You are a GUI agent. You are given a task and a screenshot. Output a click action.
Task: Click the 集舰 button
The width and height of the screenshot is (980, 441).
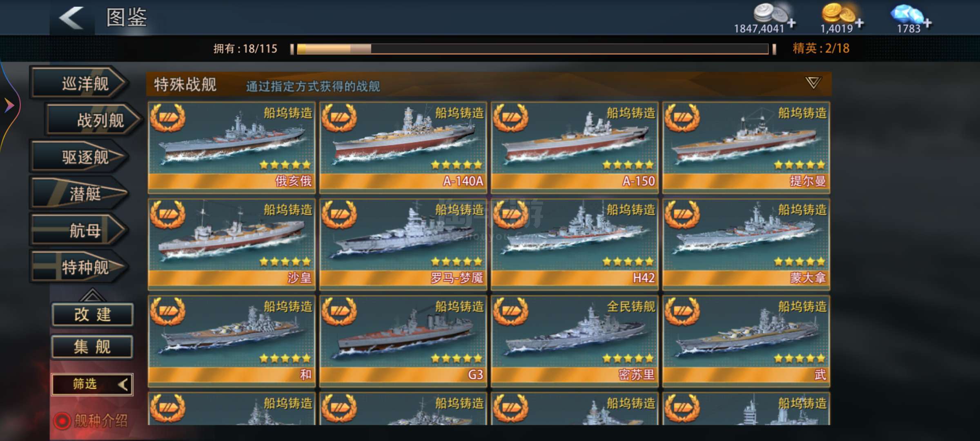[93, 347]
